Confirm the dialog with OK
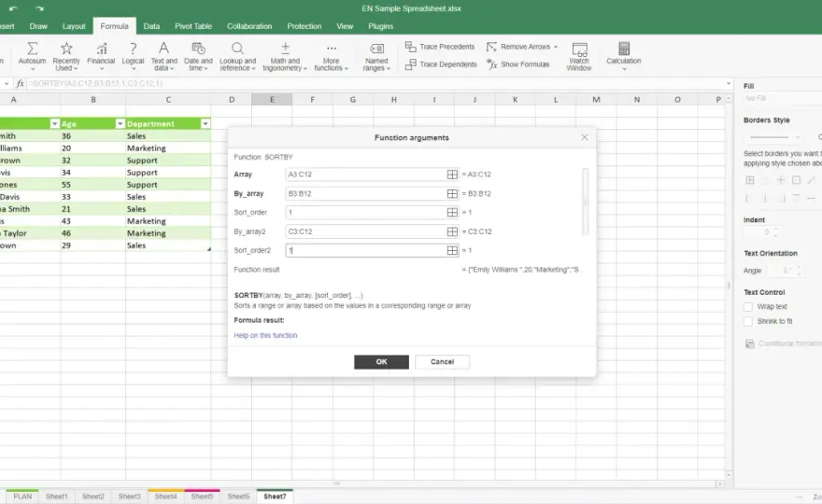Viewport: 822px width, 504px height. (381, 362)
